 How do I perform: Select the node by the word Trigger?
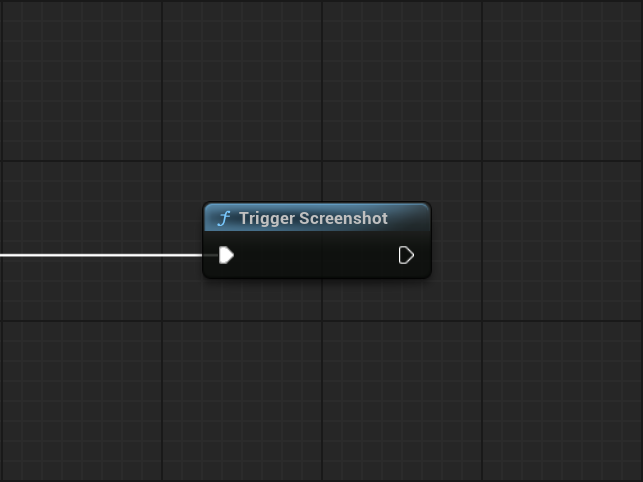[266, 218]
